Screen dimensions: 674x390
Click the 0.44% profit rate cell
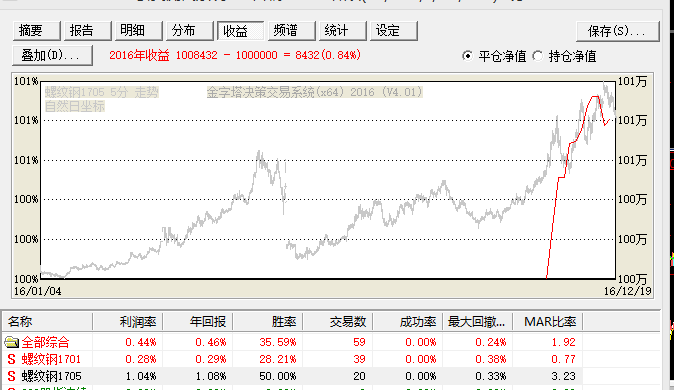pyautogui.click(x=141, y=342)
